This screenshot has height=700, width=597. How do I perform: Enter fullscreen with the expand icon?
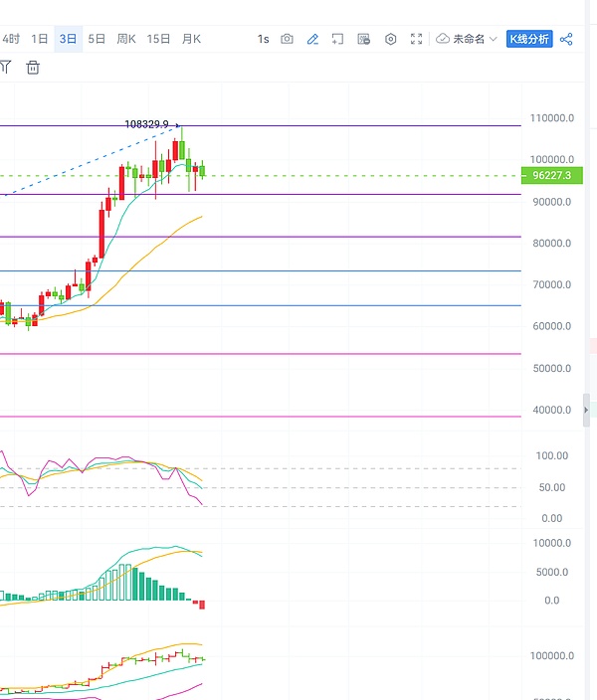[416, 39]
